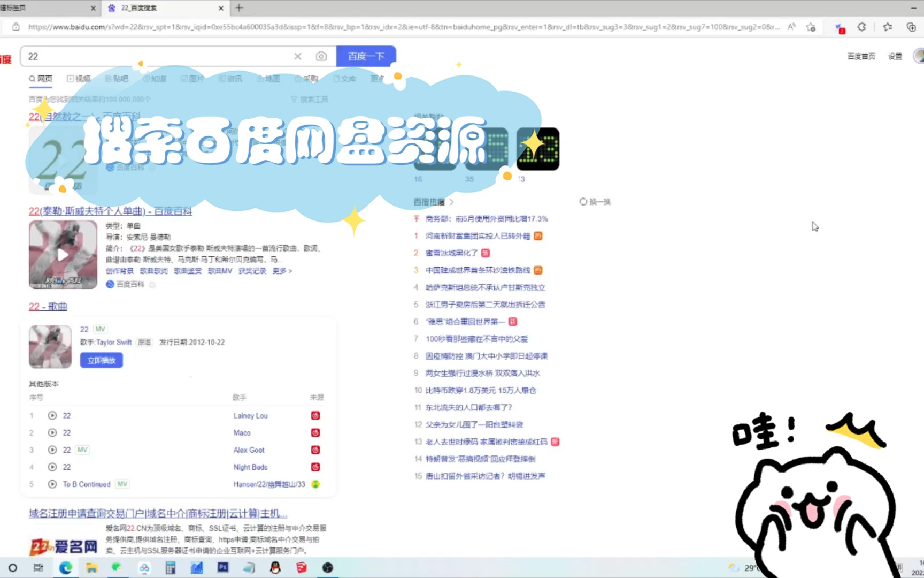This screenshot has height=578, width=924.
Task: Open OBS Studio from the taskbar
Action: [328, 568]
